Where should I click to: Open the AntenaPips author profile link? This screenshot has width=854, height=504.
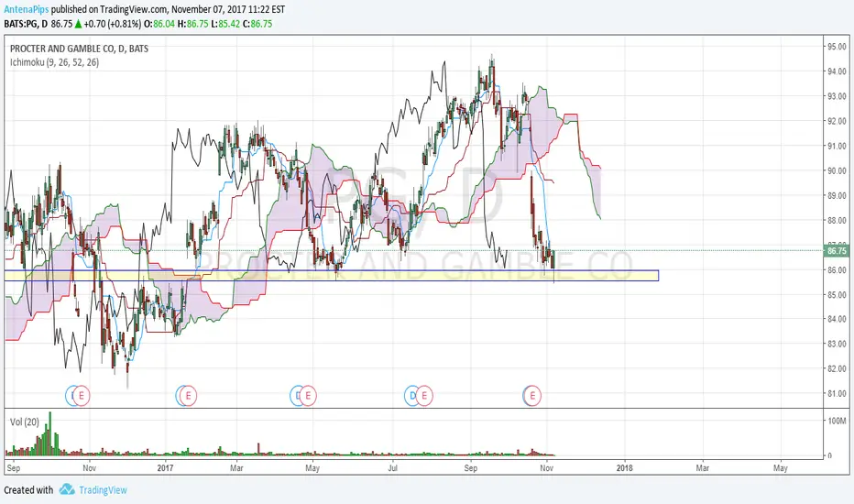(x=27, y=9)
